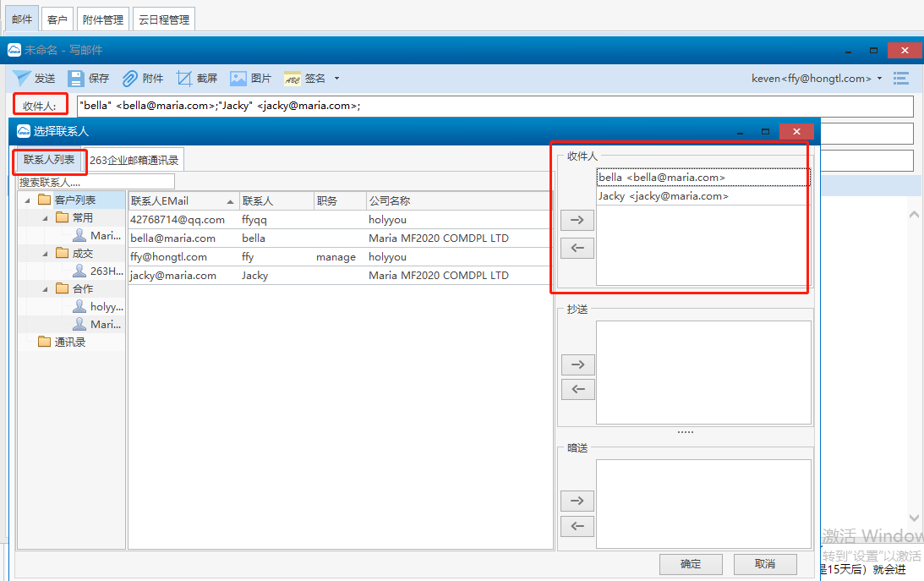
Task: Click the search contacts input field
Action: tap(96, 182)
